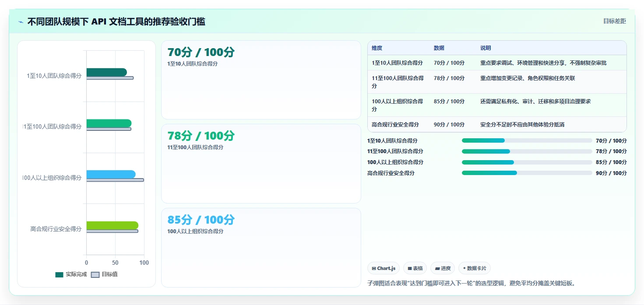Open the 85分 / 100分 data card
This screenshot has height=305, width=644.
click(x=261, y=248)
